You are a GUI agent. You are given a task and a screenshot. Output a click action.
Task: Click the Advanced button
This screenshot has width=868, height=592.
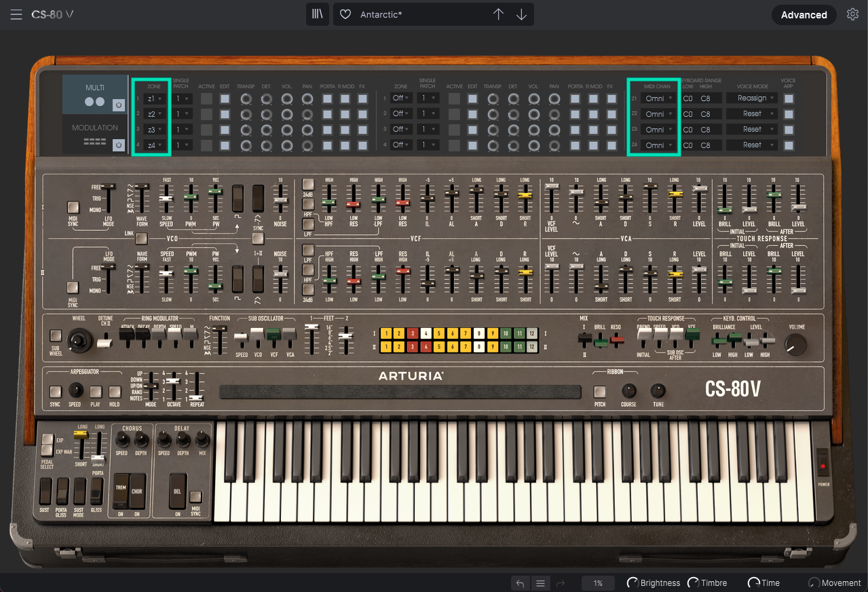pos(804,14)
